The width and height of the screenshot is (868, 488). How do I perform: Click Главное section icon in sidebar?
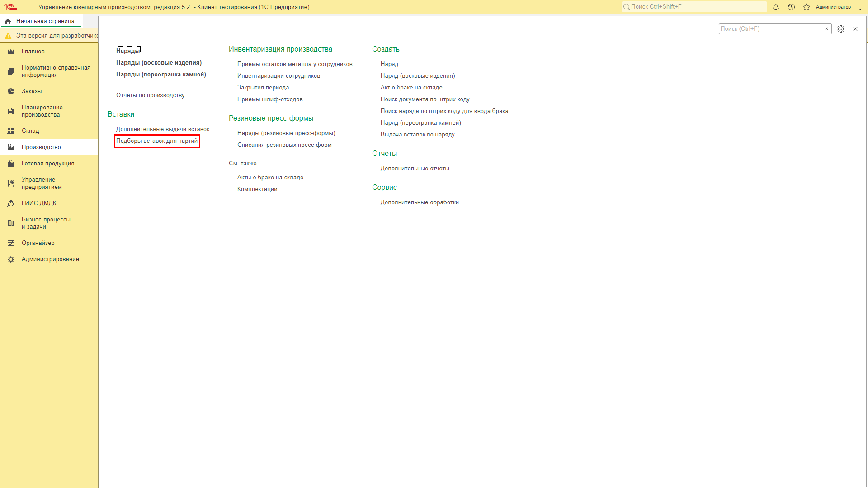[11, 52]
